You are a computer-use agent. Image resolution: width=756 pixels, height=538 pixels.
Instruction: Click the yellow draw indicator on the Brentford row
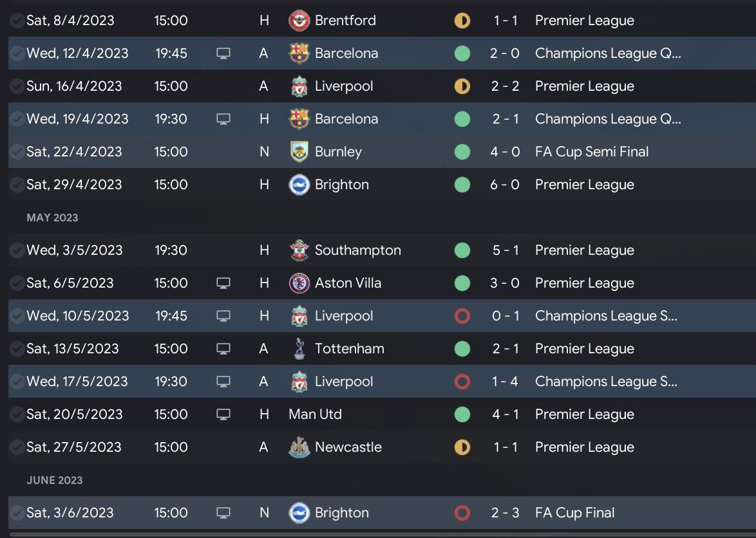[462, 21]
